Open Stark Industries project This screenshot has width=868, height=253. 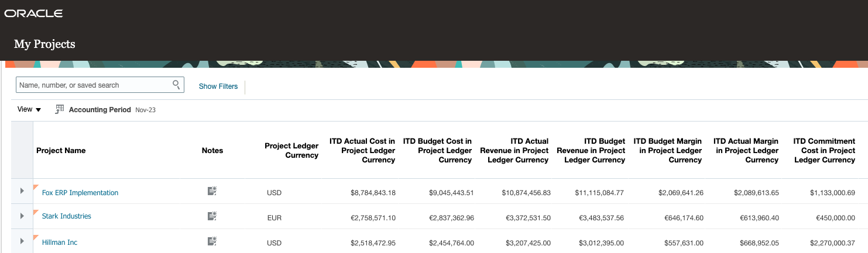coord(67,216)
